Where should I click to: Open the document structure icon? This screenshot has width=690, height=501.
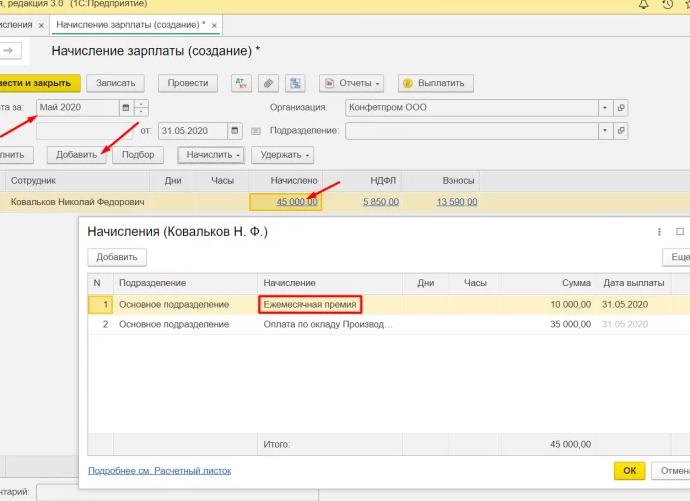295,83
